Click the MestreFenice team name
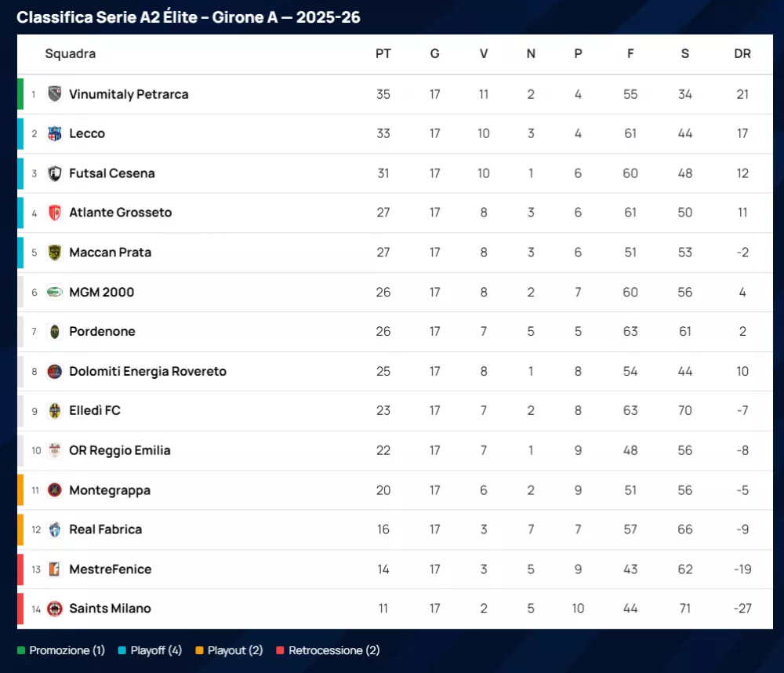This screenshot has width=784, height=673. [x=110, y=569]
